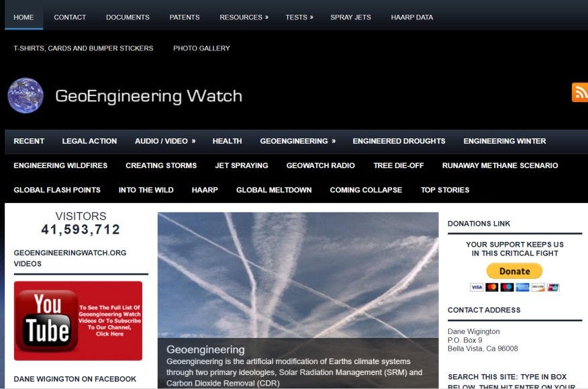588x389 pixels.
Task: Select Legal Action category
Action: [89, 141]
